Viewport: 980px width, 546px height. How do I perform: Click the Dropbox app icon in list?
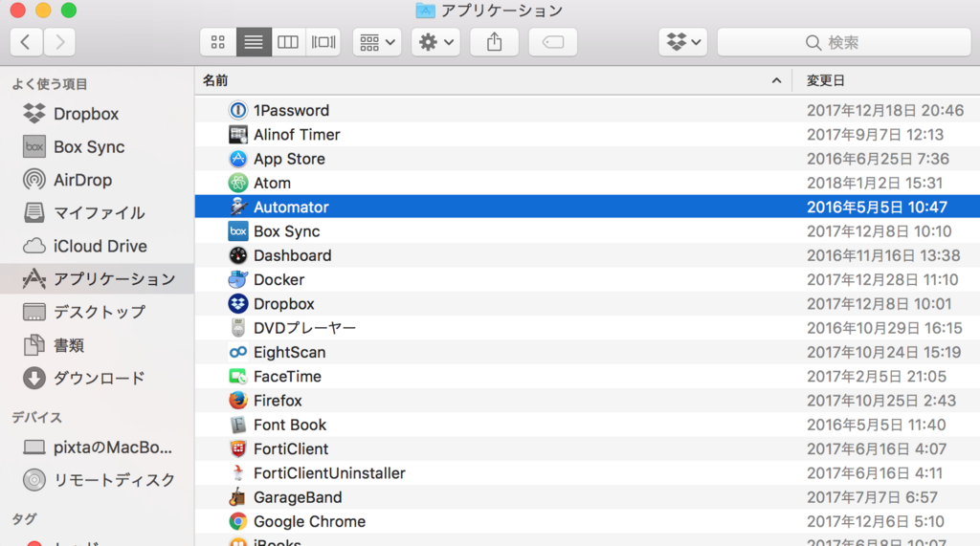[x=237, y=304]
